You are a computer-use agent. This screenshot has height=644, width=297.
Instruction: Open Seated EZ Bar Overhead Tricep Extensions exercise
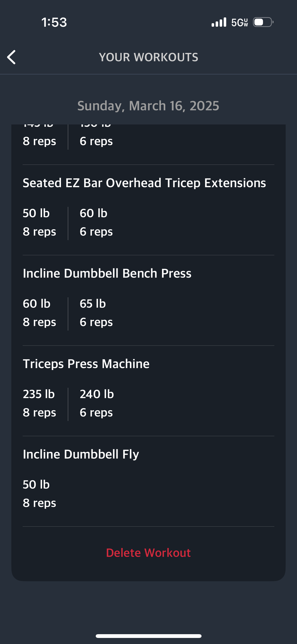[144, 183]
